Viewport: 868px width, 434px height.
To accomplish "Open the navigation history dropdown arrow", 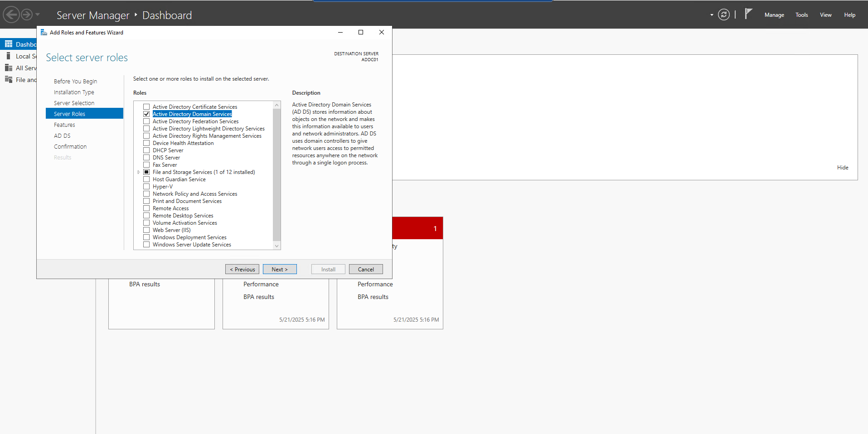I will 38,14.
